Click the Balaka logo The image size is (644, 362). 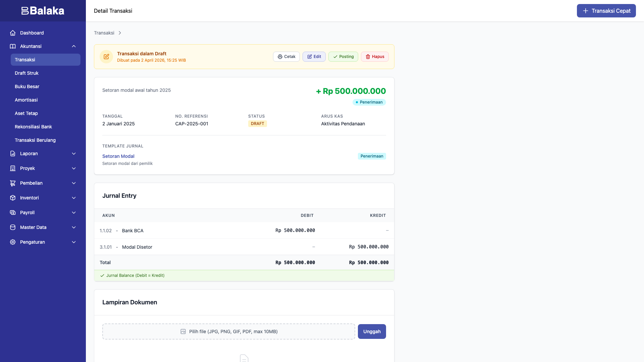click(x=43, y=11)
